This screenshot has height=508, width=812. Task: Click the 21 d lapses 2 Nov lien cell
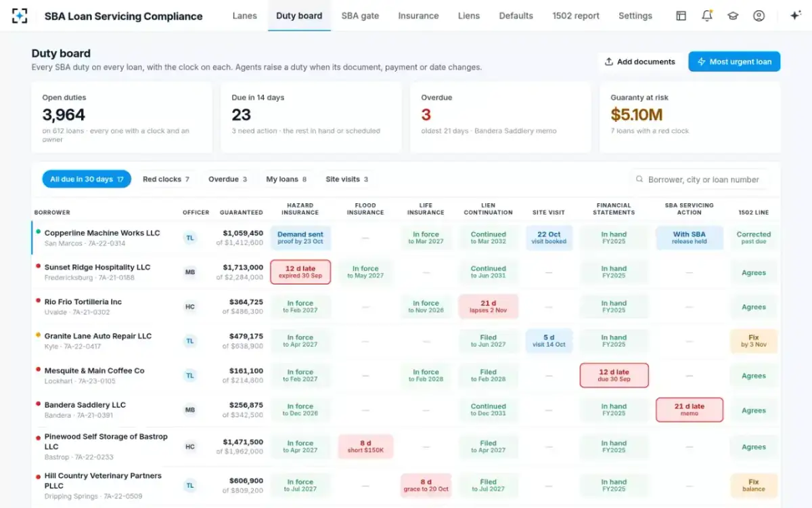pos(488,307)
